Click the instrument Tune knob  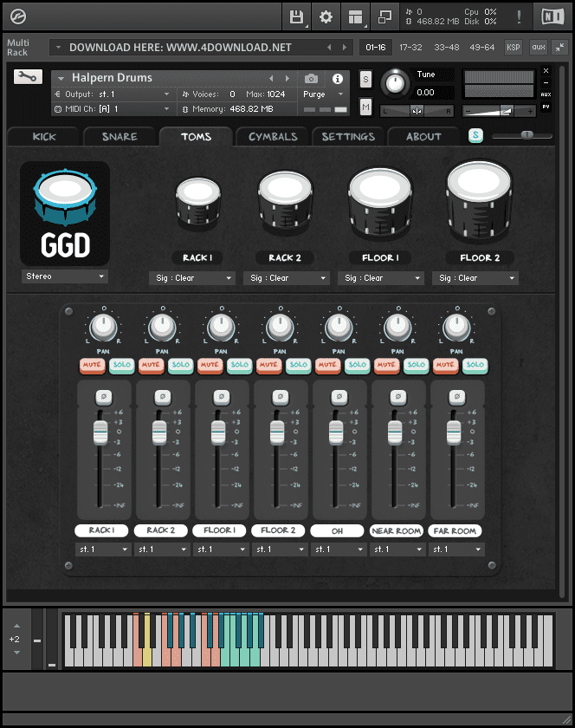pyautogui.click(x=395, y=83)
